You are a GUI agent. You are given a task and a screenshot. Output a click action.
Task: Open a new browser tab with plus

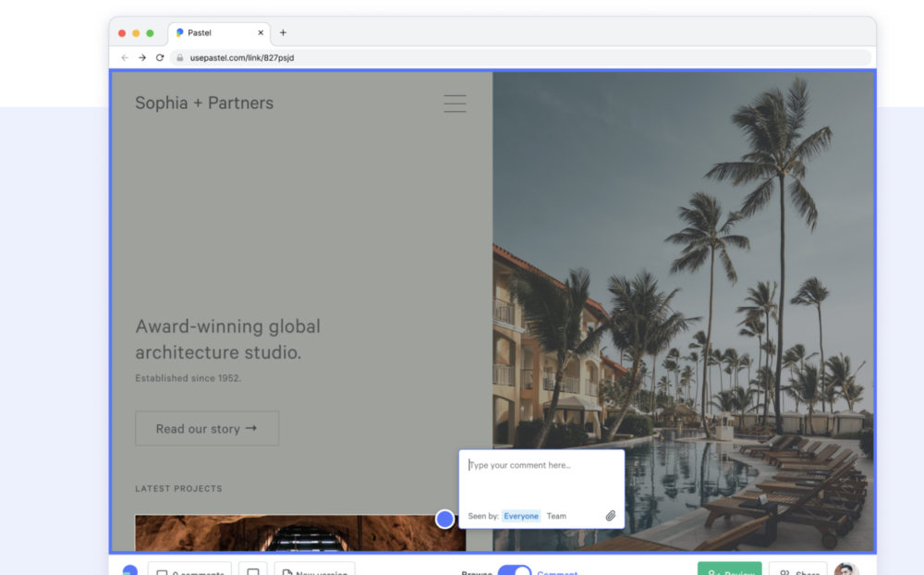click(x=283, y=32)
